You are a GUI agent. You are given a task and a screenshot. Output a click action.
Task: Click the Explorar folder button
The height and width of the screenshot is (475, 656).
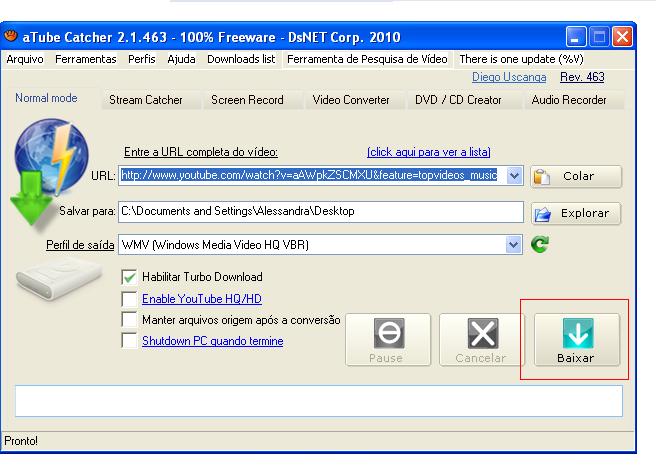click(x=576, y=213)
